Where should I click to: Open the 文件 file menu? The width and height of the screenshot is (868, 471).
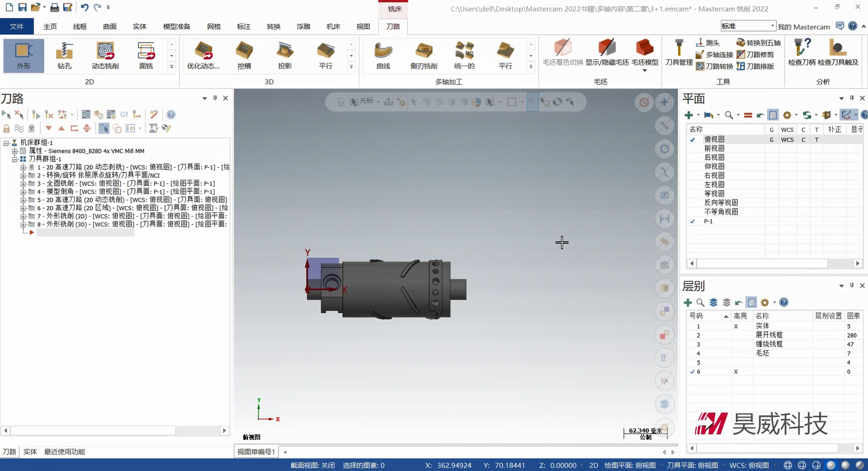17,26
